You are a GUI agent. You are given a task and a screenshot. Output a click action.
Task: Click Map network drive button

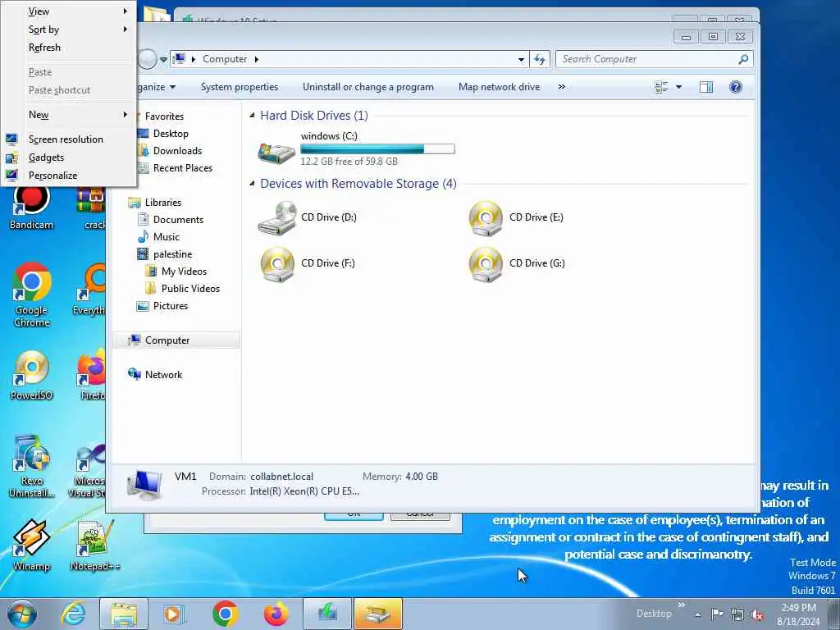tap(499, 87)
